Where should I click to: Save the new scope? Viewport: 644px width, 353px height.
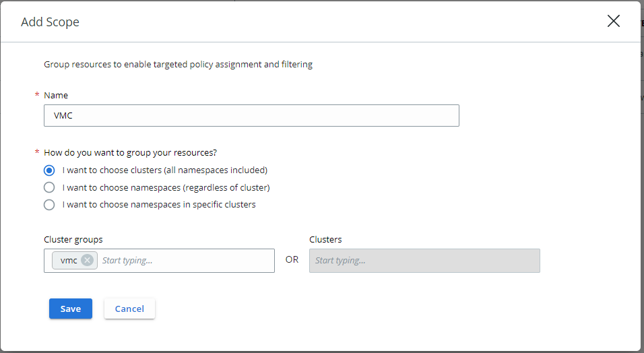tap(70, 309)
